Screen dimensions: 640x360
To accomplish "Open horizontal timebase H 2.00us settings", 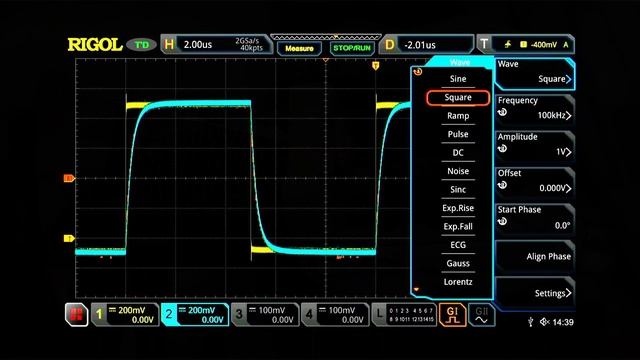I will (x=216, y=44).
